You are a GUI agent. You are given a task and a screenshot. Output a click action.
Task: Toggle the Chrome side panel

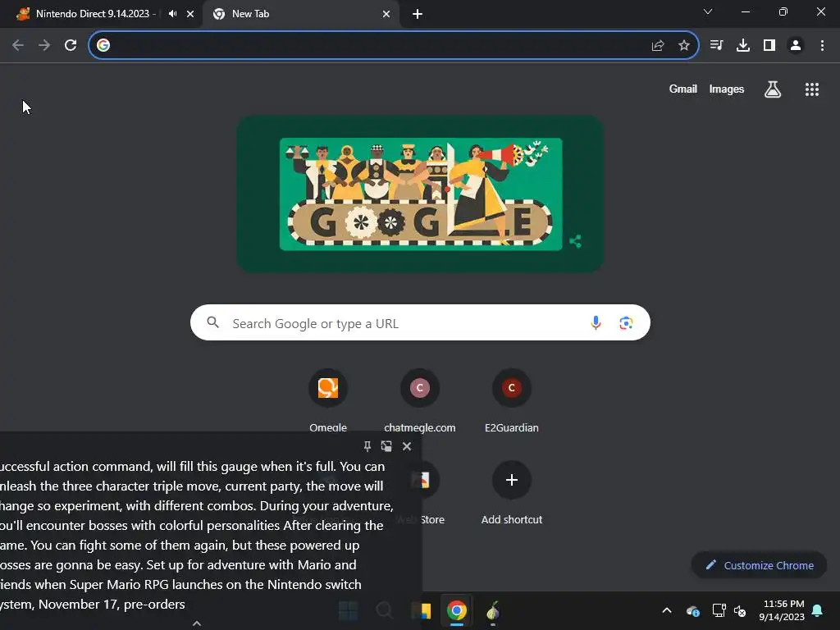tap(769, 45)
